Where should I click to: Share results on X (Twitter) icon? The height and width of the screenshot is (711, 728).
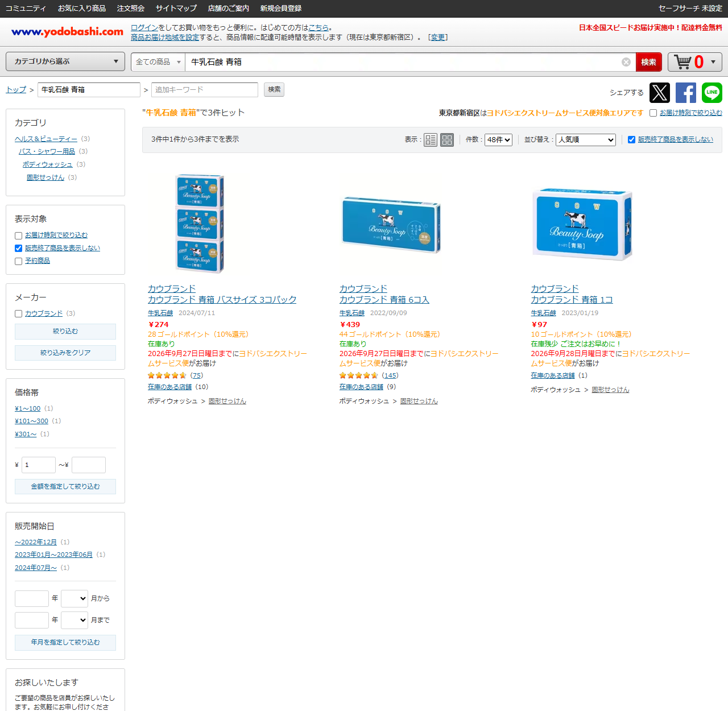pos(660,93)
